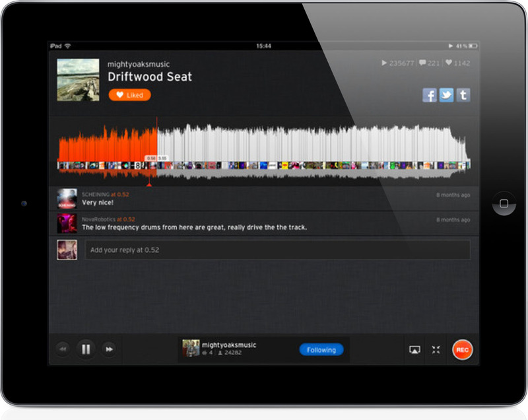This screenshot has width=528, height=420.
Task: Unlike the track via Liked button
Action: 129,95
